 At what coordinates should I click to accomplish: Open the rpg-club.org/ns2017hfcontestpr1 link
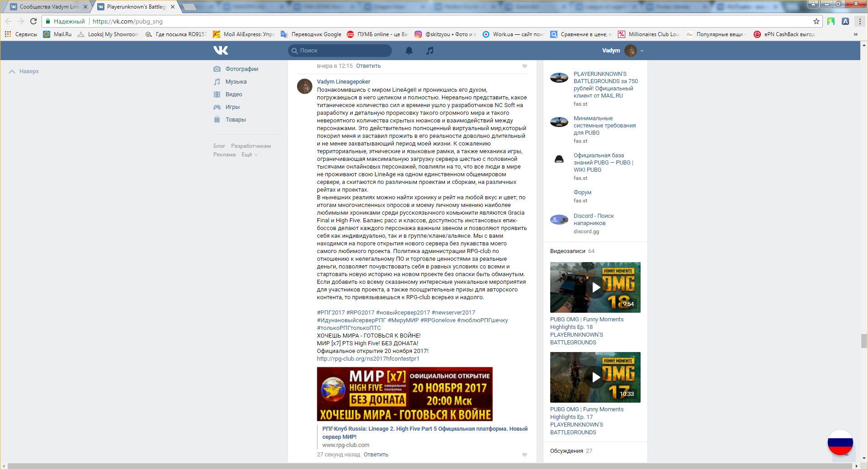tap(368, 359)
